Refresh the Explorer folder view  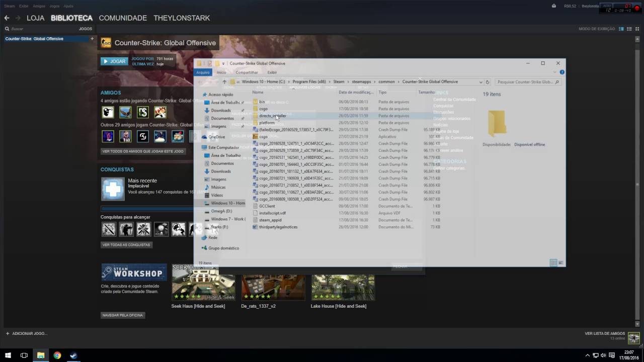point(487,81)
